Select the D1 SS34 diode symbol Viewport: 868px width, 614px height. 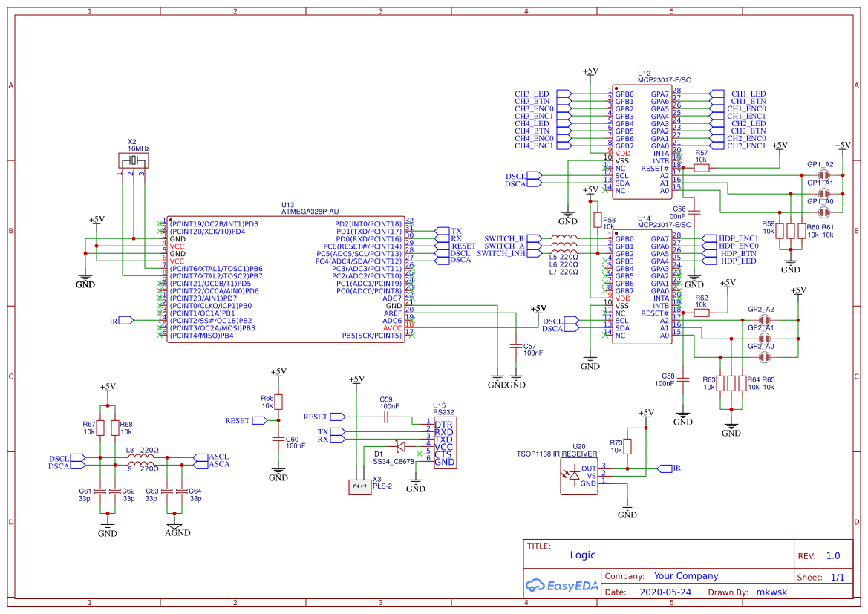399,445
